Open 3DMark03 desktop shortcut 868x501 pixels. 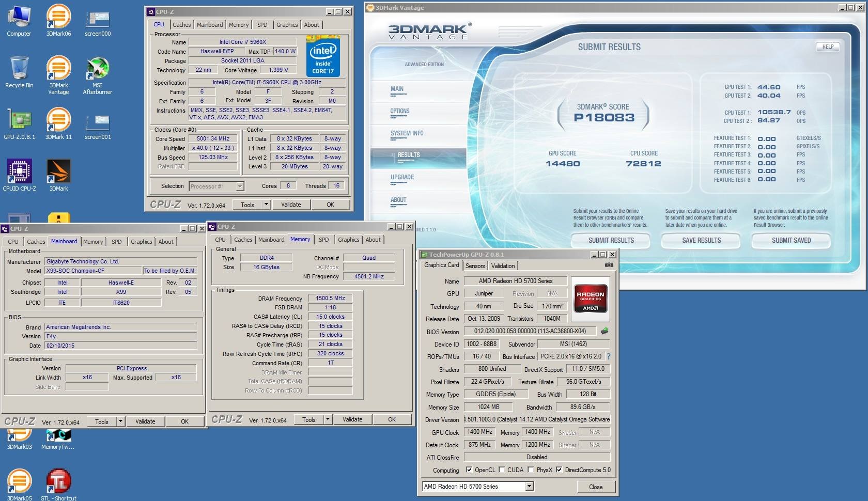(x=19, y=440)
